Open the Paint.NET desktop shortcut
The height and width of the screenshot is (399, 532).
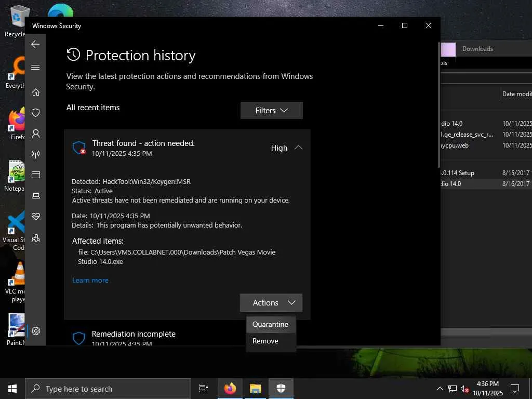coord(16,329)
